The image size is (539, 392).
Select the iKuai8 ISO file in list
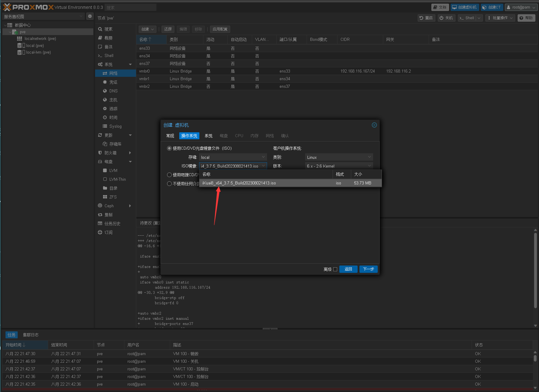(x=239, y=183)
